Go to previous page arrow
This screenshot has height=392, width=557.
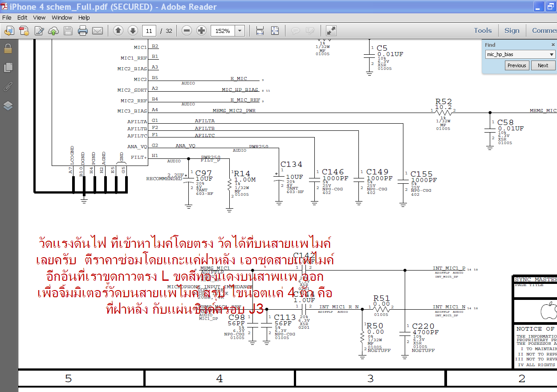pyautogui.click(x=118, y=31)
